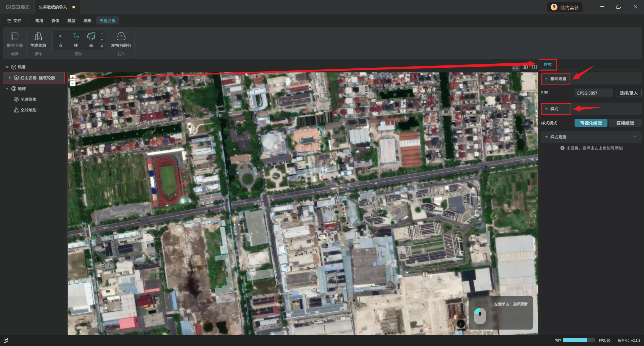Click the 发布为服务 publish cloud icon
This screenshot has height=346, width=644.
[121, 36]
